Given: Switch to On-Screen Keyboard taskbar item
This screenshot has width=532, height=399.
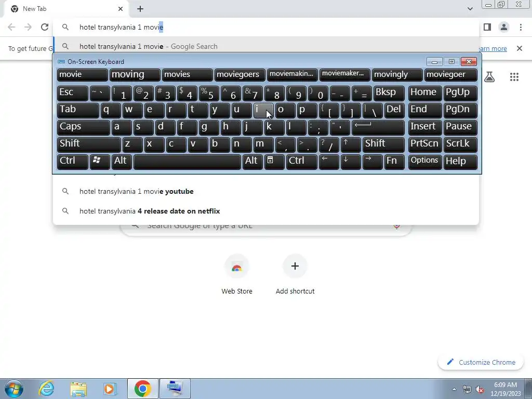Looking at the screenshot, I should coord(175,389).
